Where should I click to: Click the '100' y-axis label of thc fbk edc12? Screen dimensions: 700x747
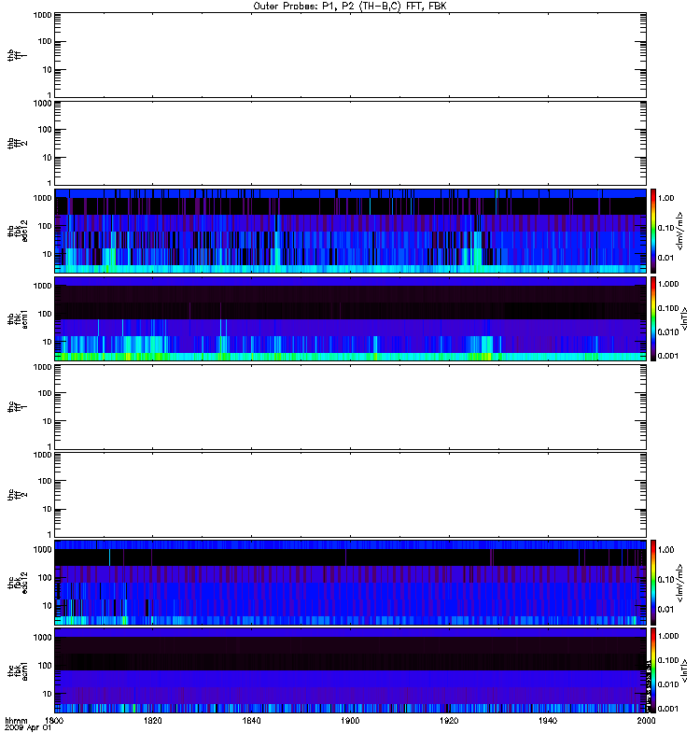pos(45,577)
